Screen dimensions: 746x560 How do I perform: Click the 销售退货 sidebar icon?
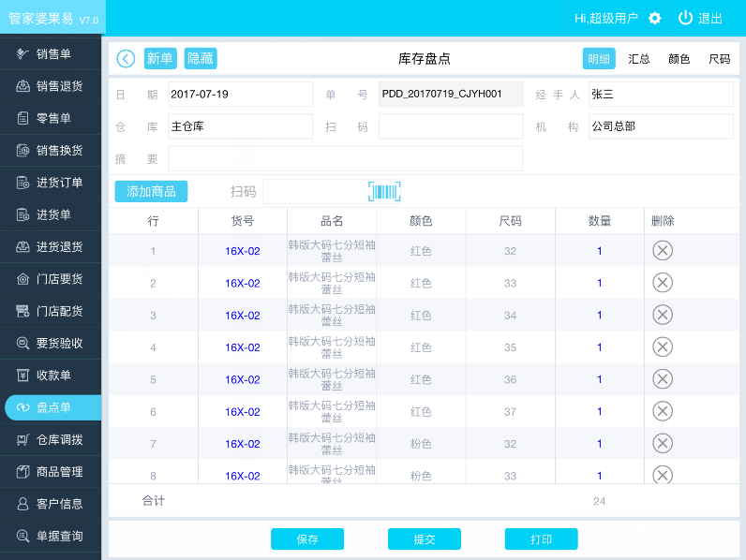click(x=22, y=86)
